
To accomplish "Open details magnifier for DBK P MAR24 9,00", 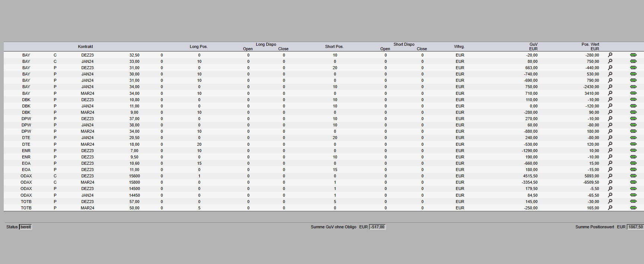I will (610, 112).
